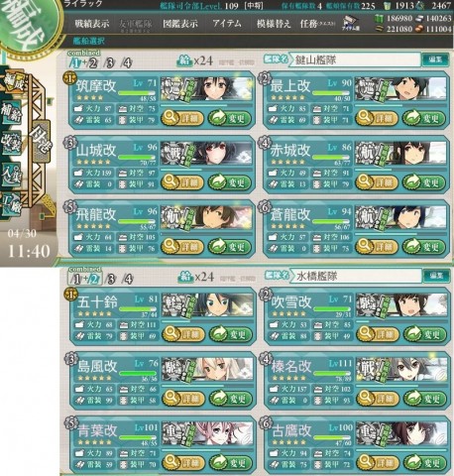Open the 入渠 (repair dock) sidebar icon
The width and height of the screenshot is (454, 476).
tap(11, 174)
